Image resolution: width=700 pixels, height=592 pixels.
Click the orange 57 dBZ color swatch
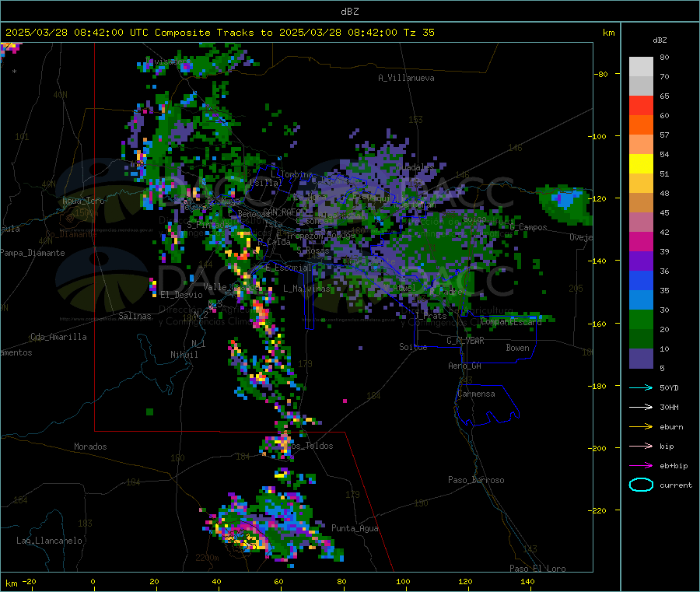pos(641,125)
